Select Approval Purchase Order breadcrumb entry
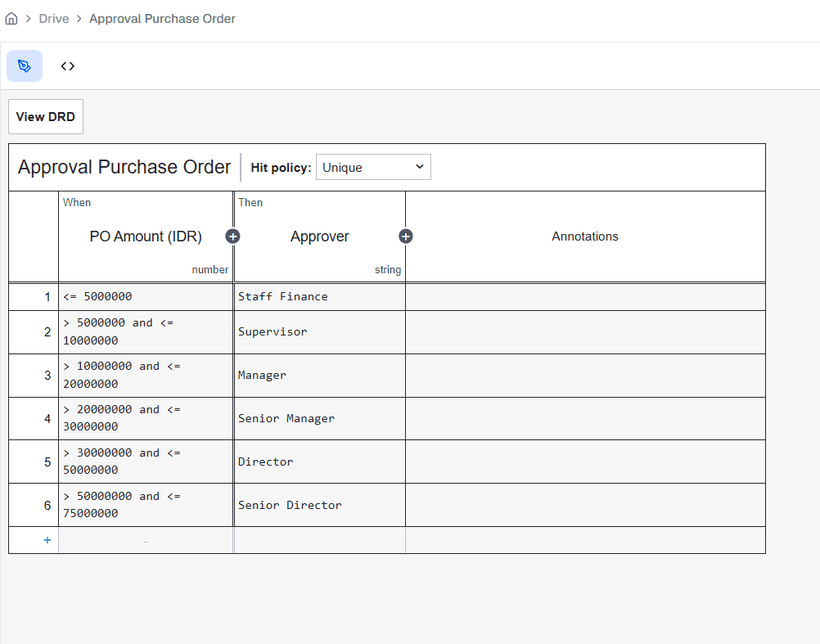This screenshot has height=644, width=820. tap(162, 18)
